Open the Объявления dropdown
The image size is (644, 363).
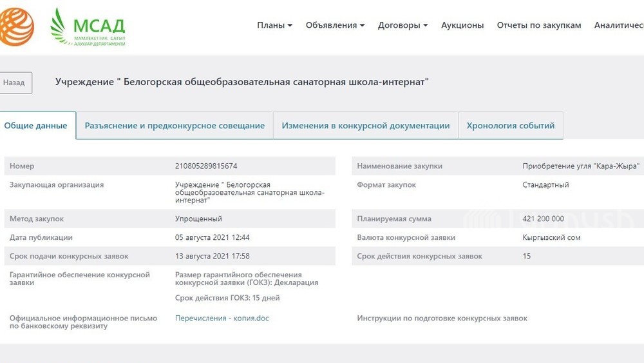(x=335, y=25)
